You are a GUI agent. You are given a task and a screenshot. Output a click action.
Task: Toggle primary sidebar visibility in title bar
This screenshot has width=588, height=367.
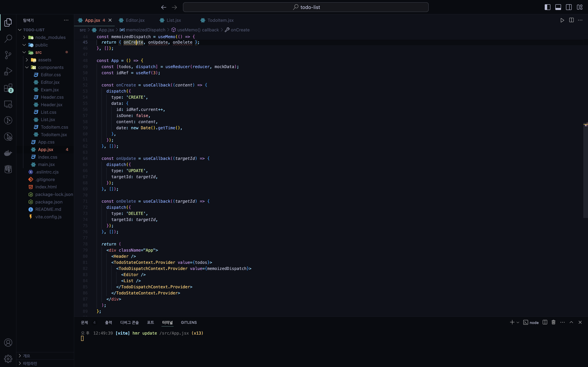547,7
